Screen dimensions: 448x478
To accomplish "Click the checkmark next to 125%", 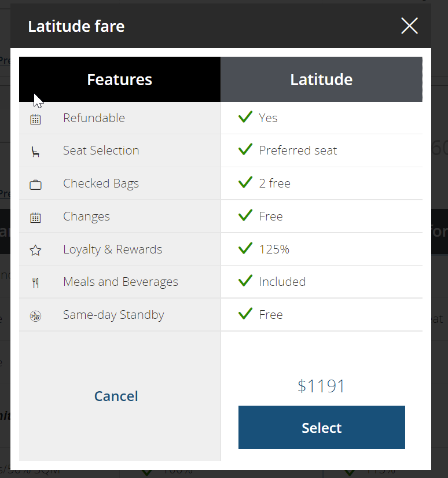I will (x=245, y=248).
